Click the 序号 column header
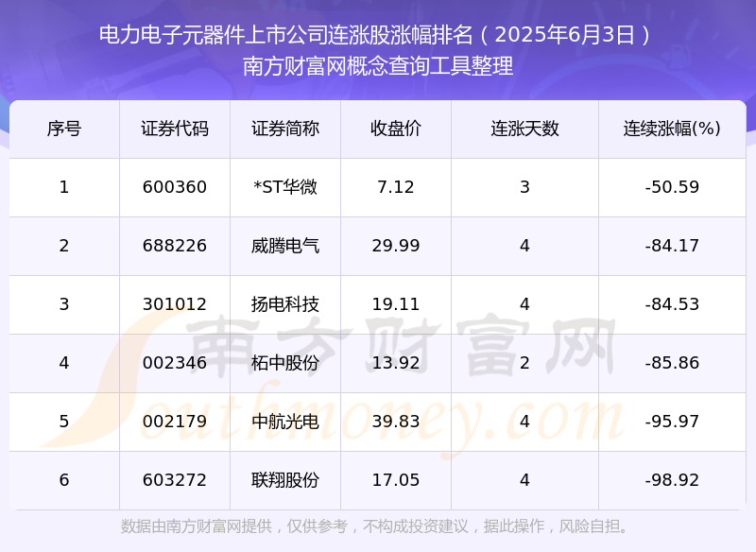The image size is (756, 552). tap(64, 129)
